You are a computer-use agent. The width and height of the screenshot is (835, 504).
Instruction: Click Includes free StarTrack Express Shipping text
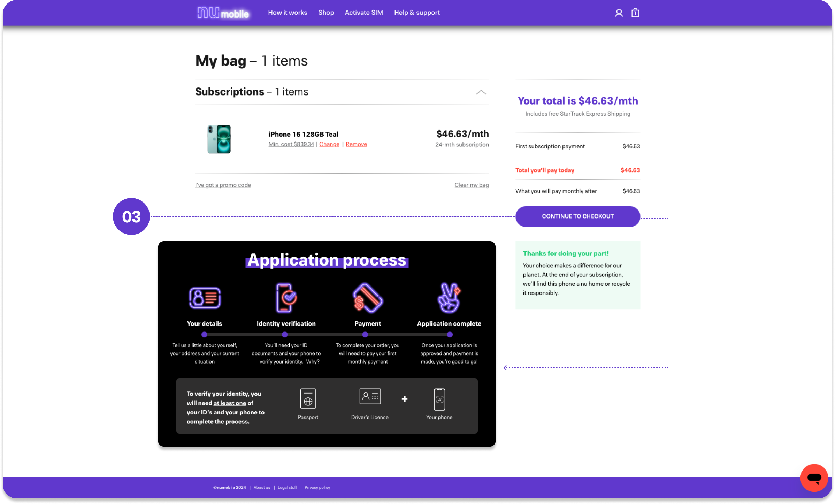[x=577, y=114]
